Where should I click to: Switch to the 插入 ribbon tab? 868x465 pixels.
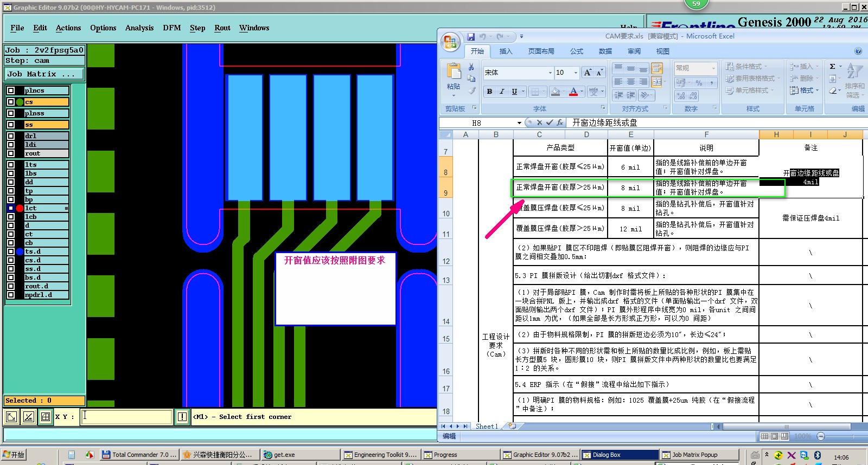tap(506, 51)
